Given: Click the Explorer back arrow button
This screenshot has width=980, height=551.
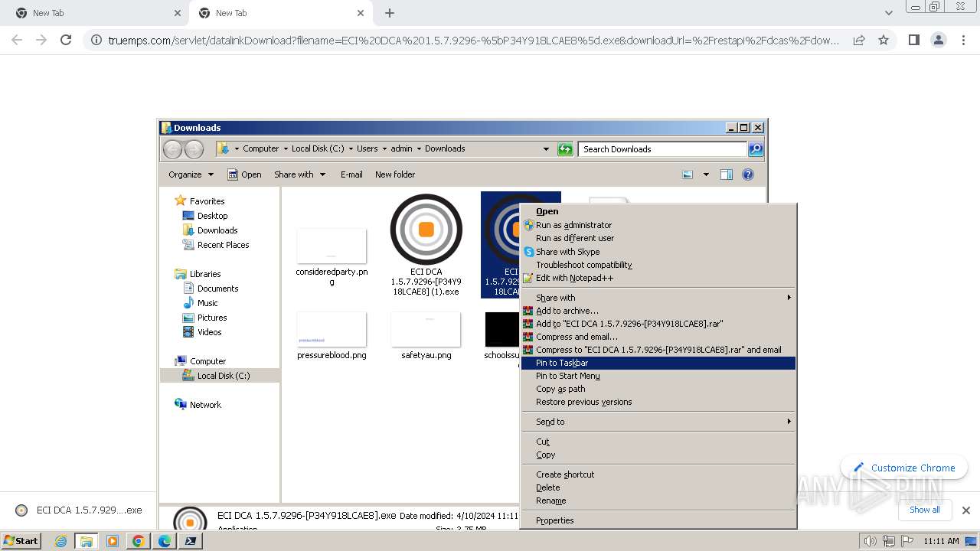Looking at the screenshot, I should (173, 149).
